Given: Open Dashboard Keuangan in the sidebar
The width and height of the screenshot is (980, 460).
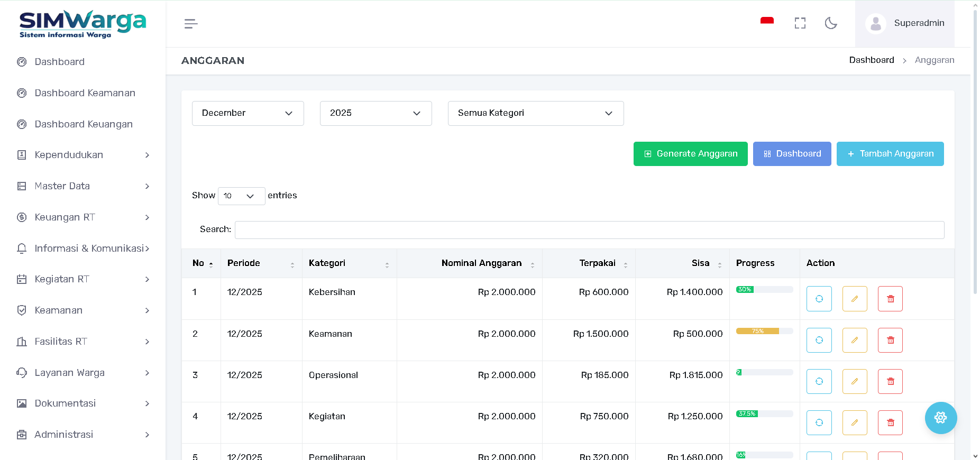Looking at the screenshot, I should pos(84,124).
